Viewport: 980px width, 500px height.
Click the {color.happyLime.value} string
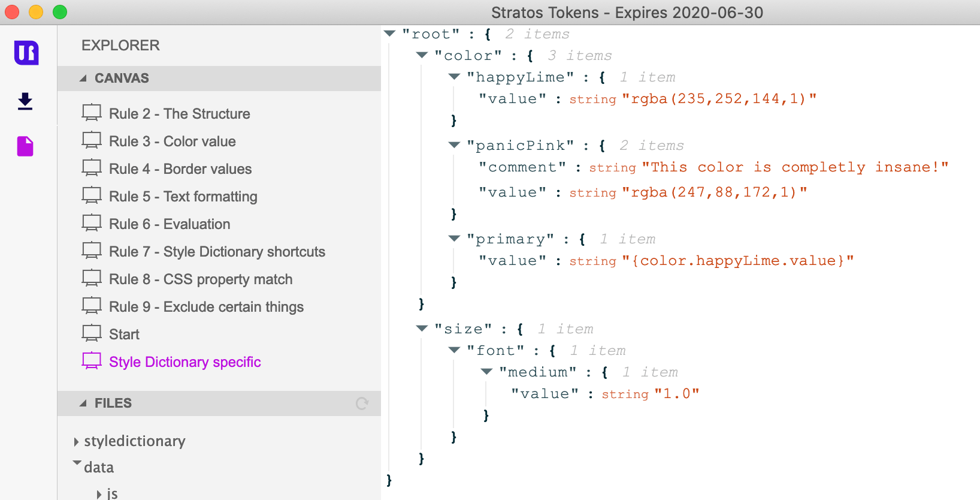pos(738,261)
